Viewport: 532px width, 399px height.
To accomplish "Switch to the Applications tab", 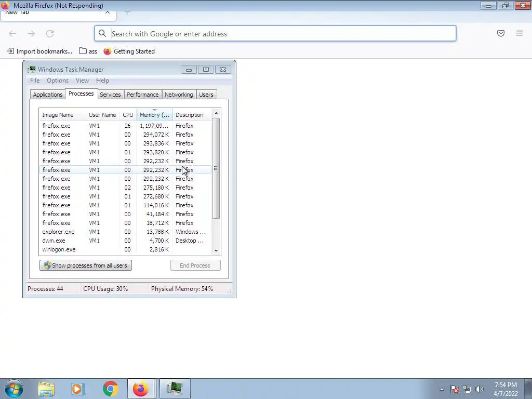I will (47, 95).
